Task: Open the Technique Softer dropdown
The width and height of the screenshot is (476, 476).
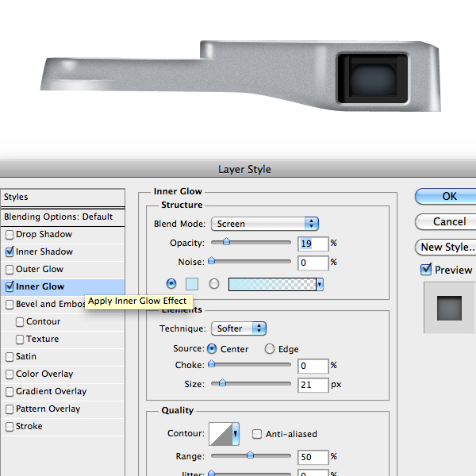Action: tap(239, 328)
